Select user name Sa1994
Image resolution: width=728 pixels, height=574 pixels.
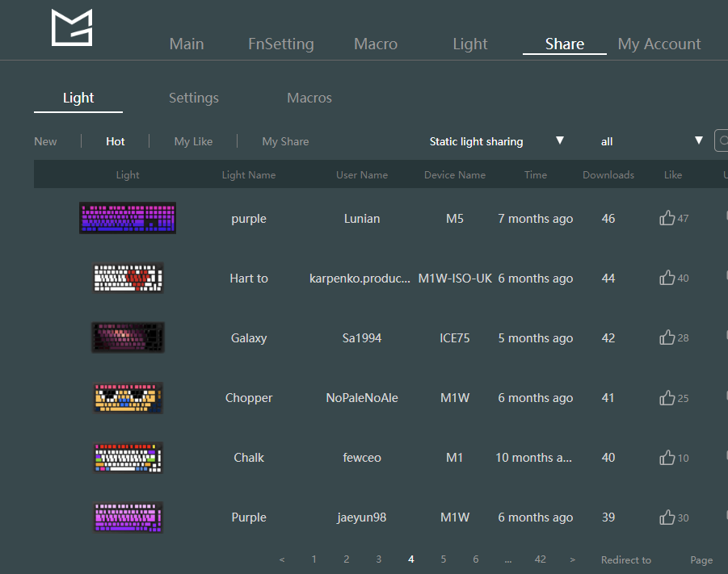(x=362, y=338)
